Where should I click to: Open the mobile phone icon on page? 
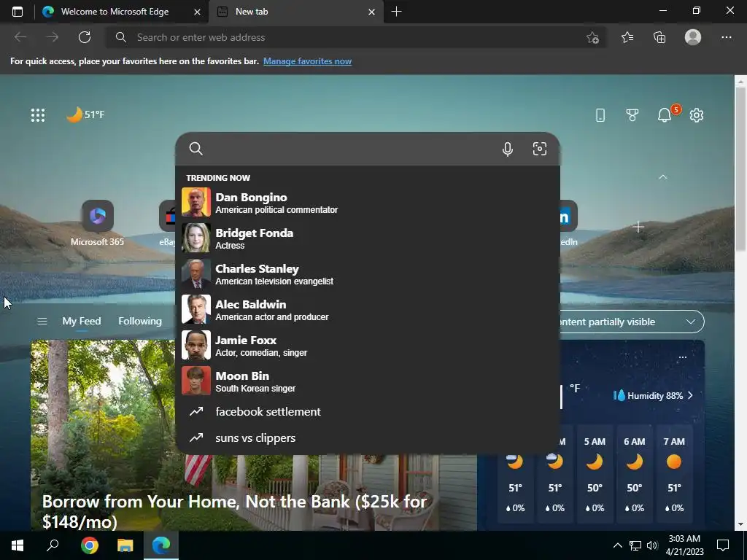600,114
